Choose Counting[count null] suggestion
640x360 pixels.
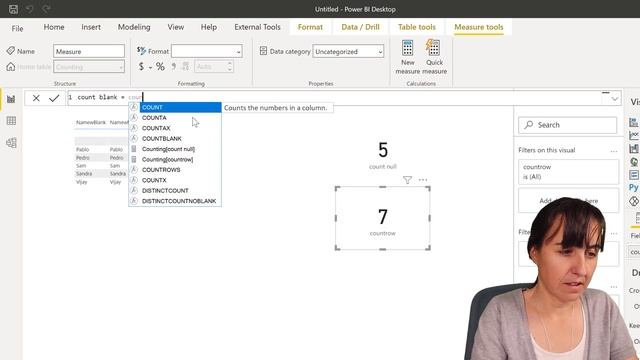tap(175, 149)
